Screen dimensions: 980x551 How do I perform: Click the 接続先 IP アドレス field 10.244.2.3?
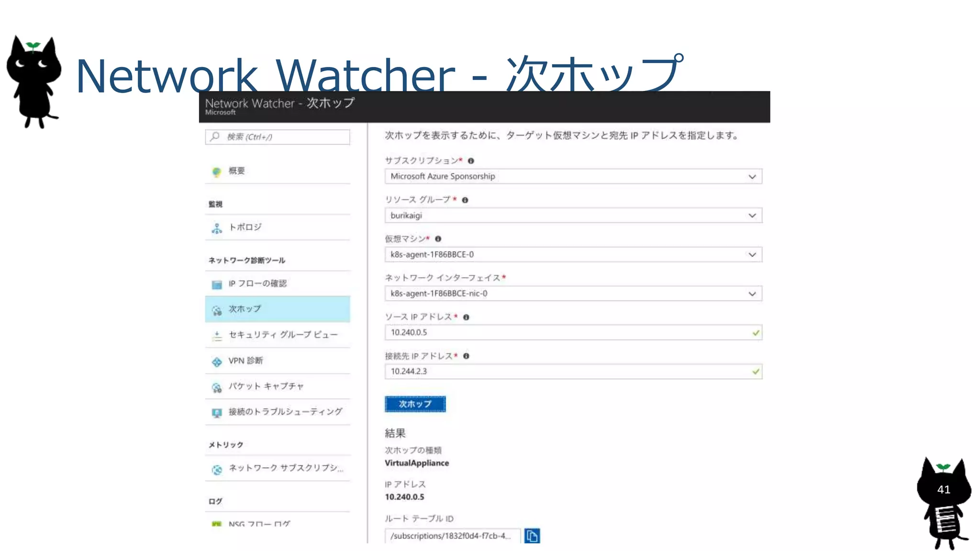(573, 372)
